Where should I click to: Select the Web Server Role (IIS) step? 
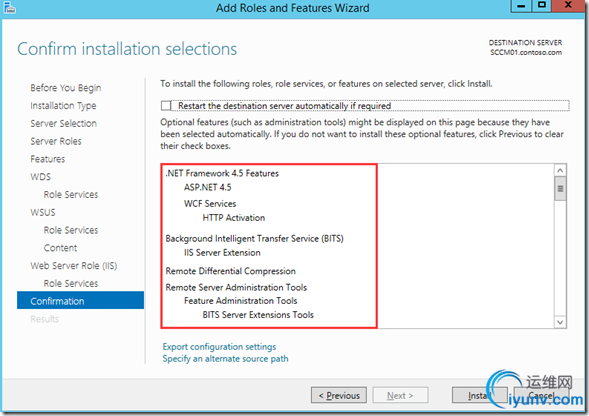pos(74,266)
